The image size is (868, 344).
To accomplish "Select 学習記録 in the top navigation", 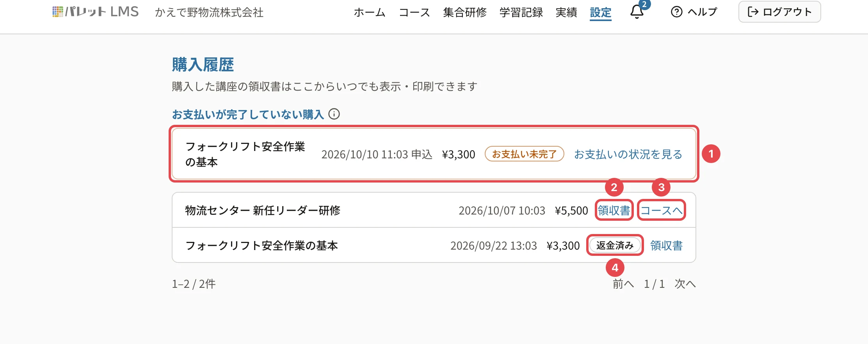I will point(521,12).
